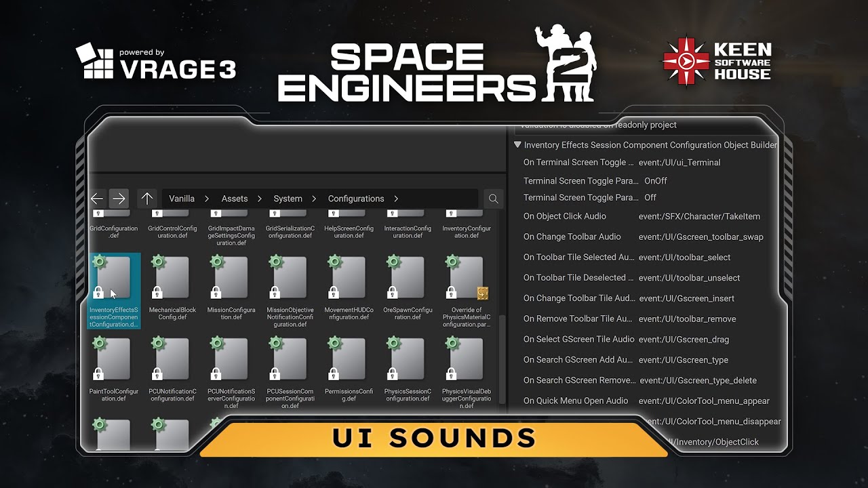Select PCUNotificationConfiguration.def file icon
The image size is (868, 488).
tap(171, 359)
